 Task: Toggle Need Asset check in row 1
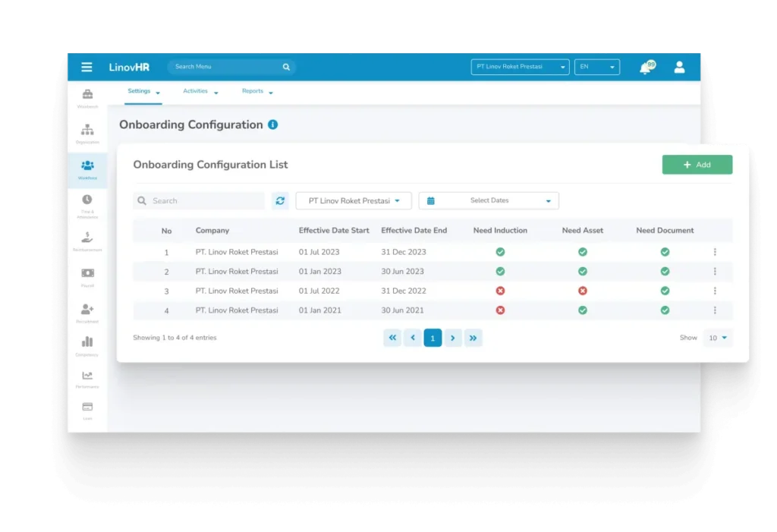pyautogui.click(x=582, y=252)
